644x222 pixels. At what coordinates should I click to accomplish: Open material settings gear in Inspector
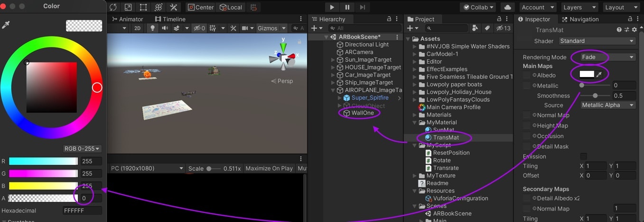tap(633, 30)
